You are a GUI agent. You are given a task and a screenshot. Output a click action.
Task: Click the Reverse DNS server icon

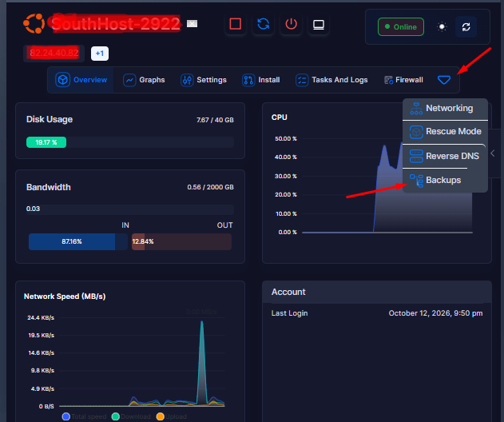(x=416, y=157)
